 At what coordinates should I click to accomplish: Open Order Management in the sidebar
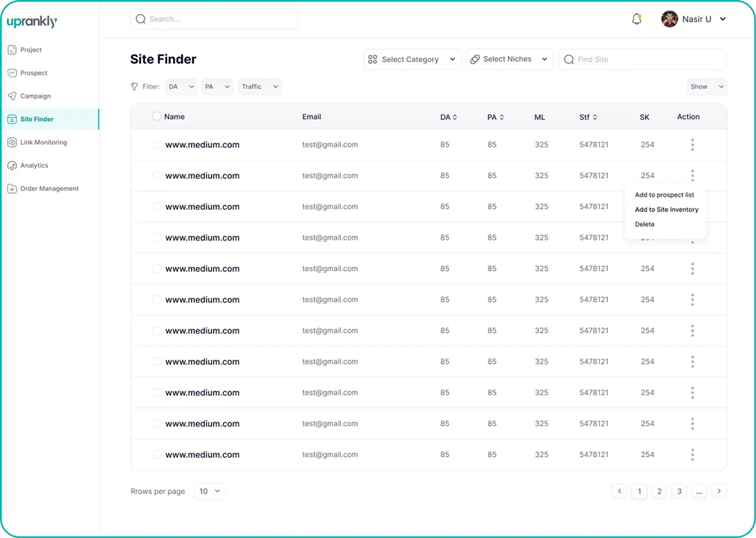(x=43, y=189)
